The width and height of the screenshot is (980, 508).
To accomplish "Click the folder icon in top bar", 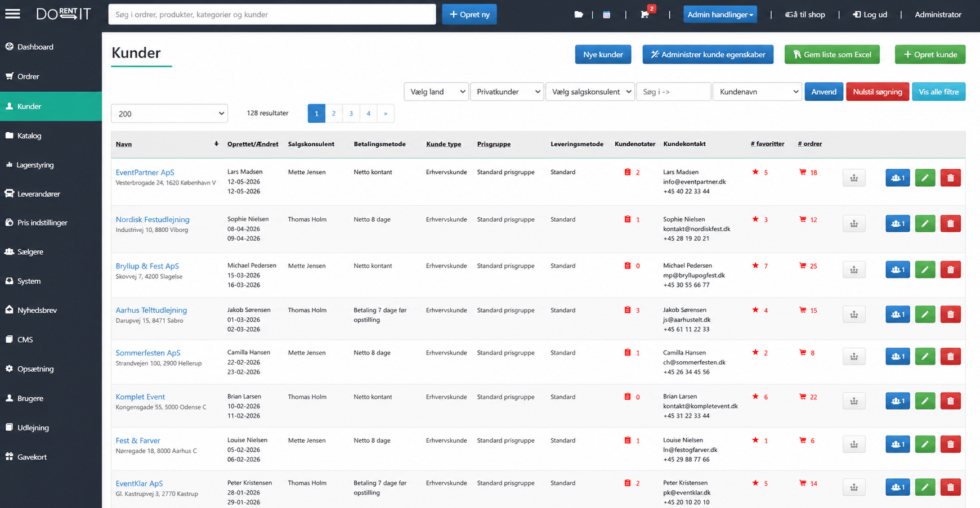I will (579, 15).
